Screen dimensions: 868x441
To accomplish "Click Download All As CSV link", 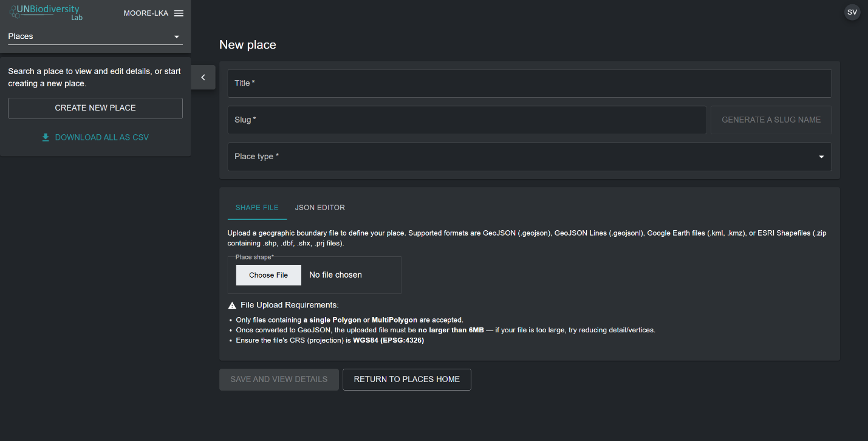I will pos(101,137).
